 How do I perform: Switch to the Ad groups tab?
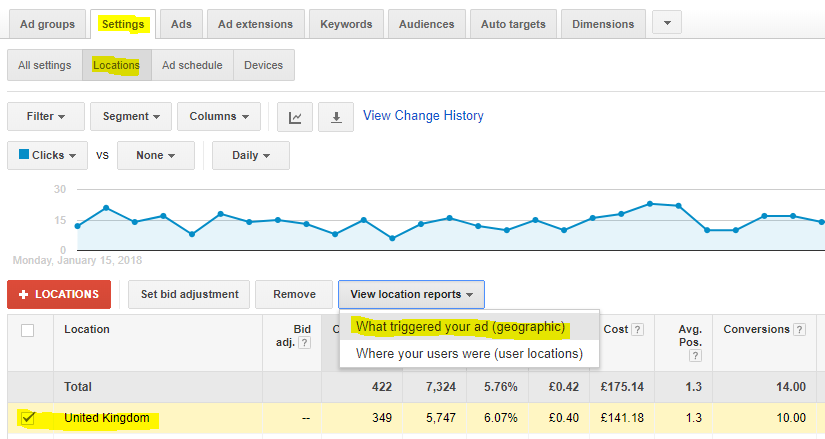(x=47, y=24)
